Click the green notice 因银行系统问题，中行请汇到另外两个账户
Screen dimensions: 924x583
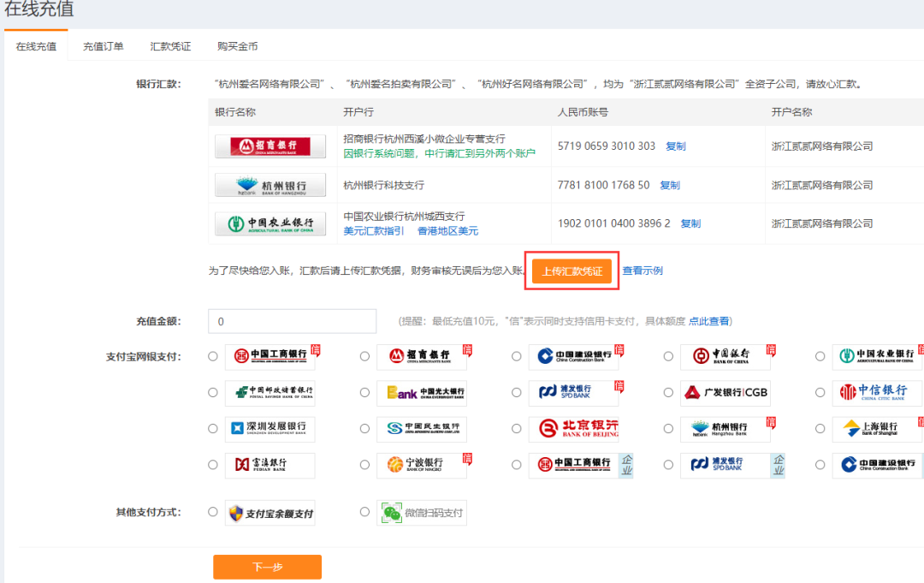[x=440, y=153]
